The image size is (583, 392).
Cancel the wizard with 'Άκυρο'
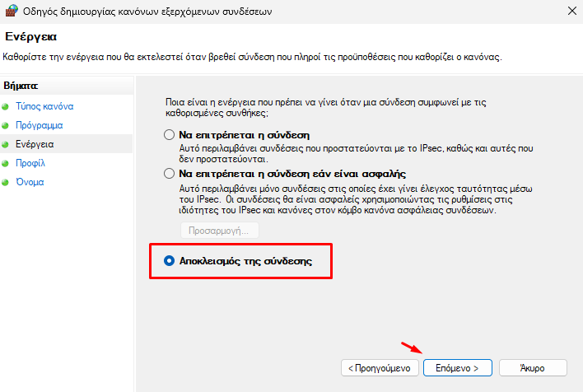(x=533, y=368)
